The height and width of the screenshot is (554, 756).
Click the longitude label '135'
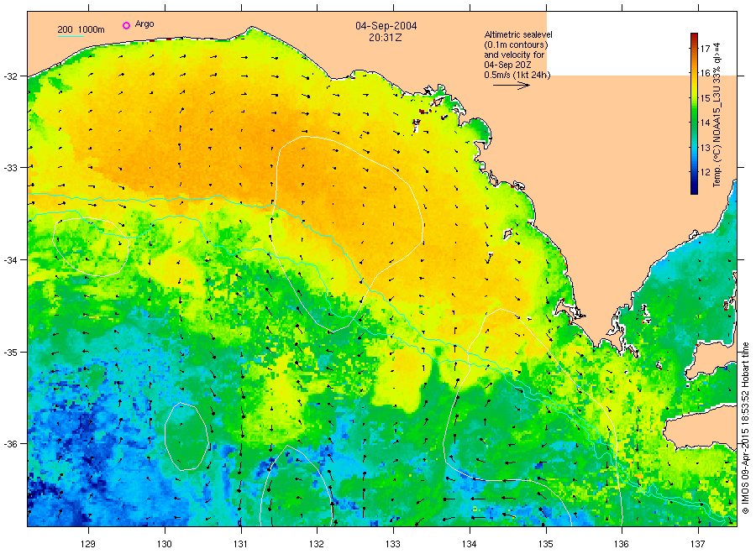pyautogui.click(x=546, y=544)
